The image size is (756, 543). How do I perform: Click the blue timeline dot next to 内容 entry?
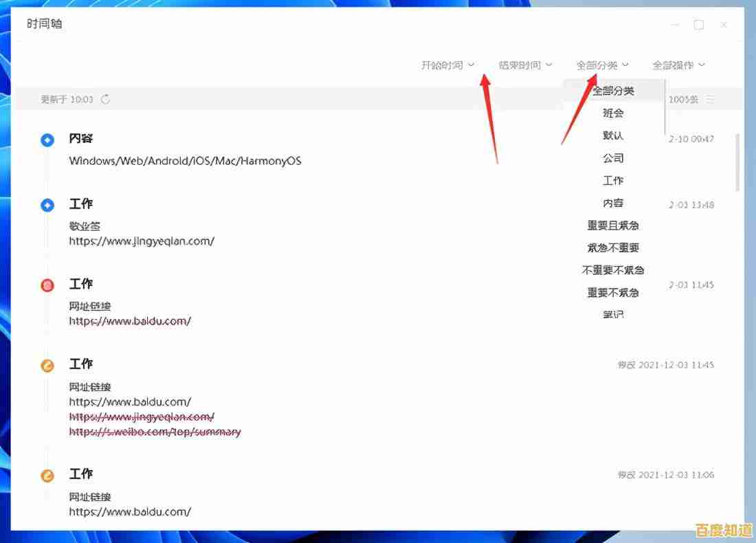(x=47, y=140)
